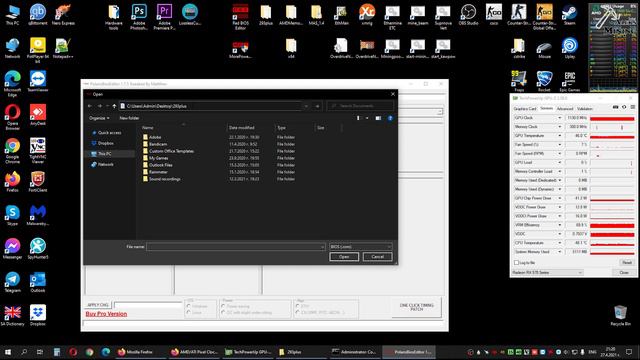Viewport: 640px width, 360px height.
Task: Open the Opera Browser desktop icon
Action: click(12, 117)
